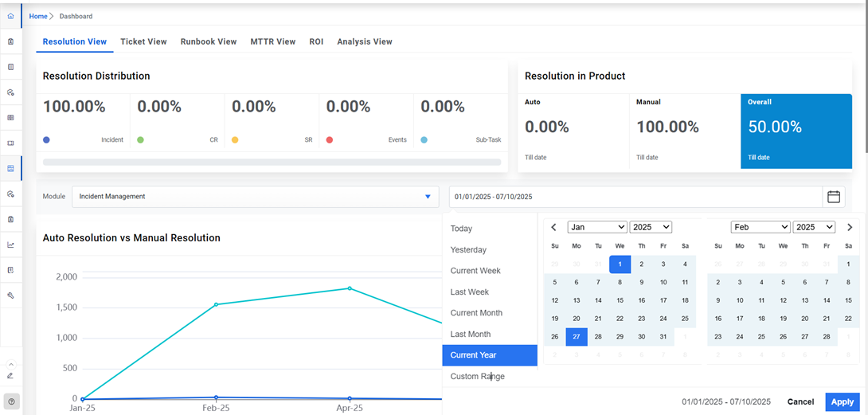
Task: Open the help question mark icon
Action: click(x=11, y=401)
